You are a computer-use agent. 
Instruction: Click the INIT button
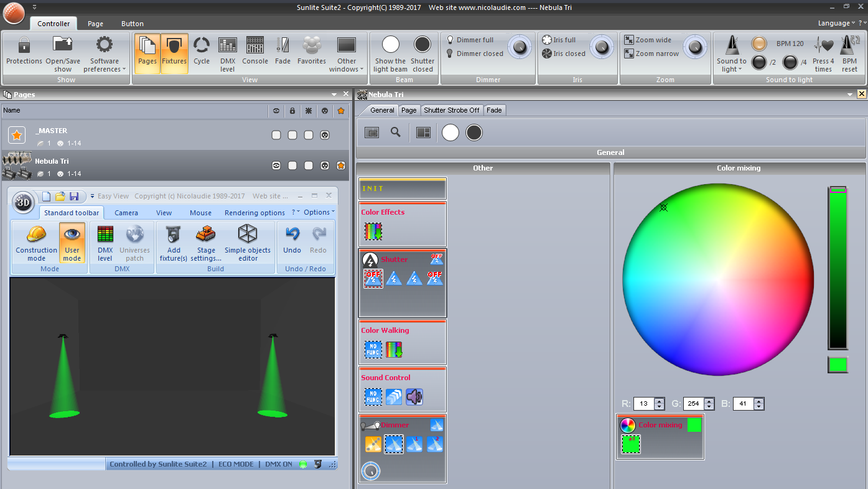click(x=403, y=189)
